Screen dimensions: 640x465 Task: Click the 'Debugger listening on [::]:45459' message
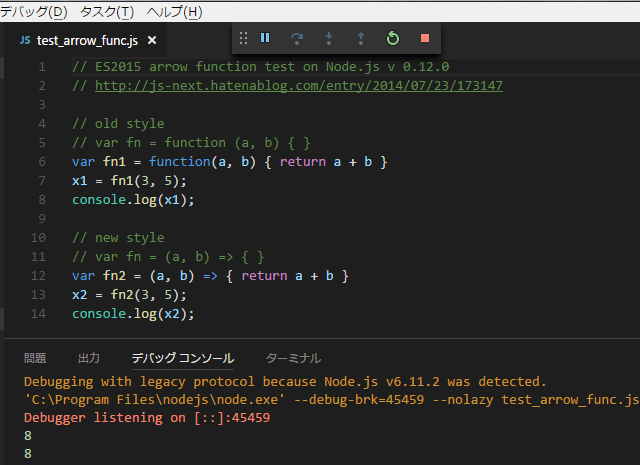[147, 418]
